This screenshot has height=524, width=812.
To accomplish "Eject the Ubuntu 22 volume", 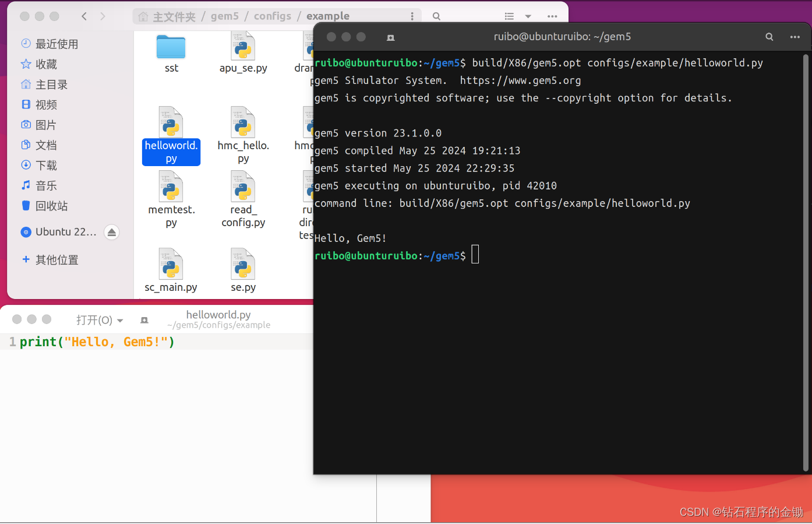I will [111, 231].
